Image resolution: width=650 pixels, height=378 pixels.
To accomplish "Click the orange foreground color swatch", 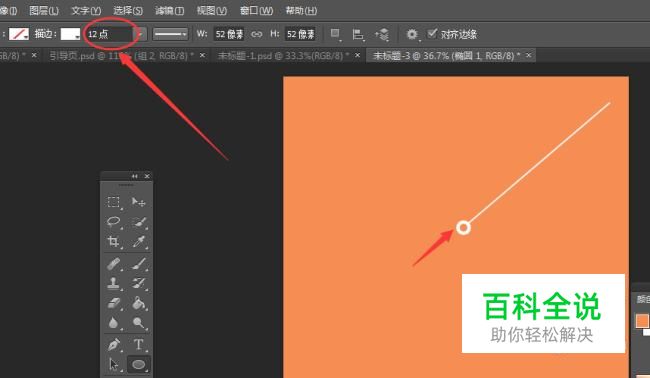I will coord(642,321).
